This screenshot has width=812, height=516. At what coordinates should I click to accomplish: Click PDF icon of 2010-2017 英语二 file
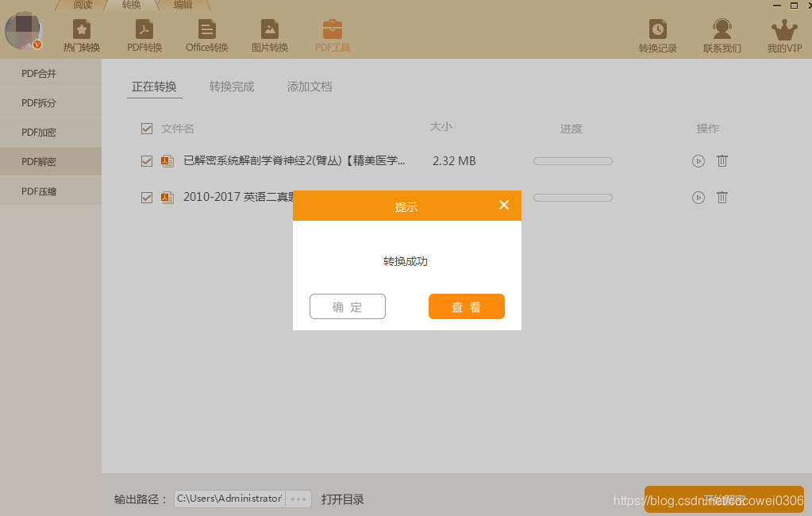[167, 198]
